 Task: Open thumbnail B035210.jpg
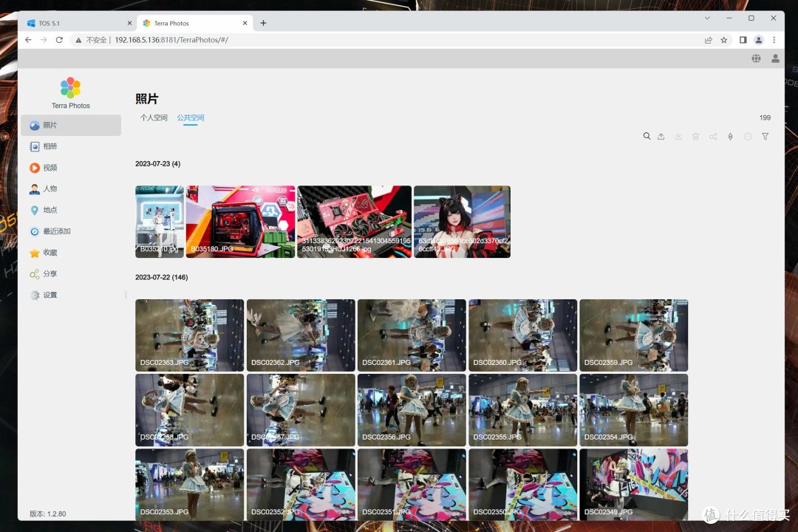(160, 222)
